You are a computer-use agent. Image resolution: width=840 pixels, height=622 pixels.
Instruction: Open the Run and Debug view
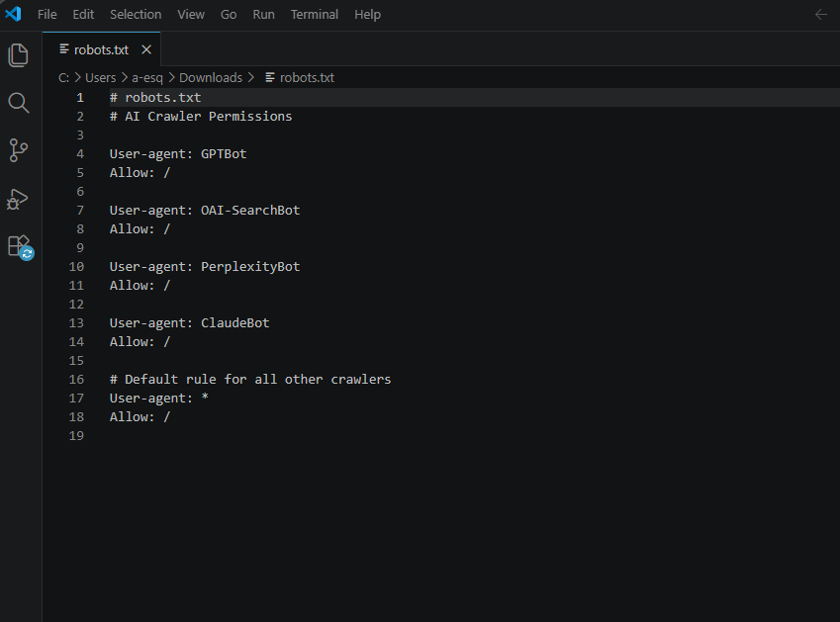(x=17, y=199)
